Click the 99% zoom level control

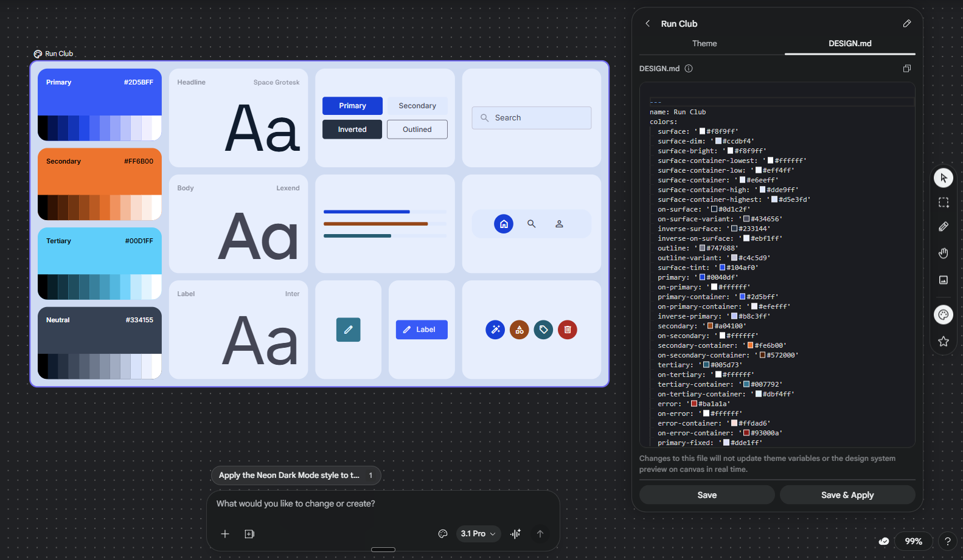914,541
